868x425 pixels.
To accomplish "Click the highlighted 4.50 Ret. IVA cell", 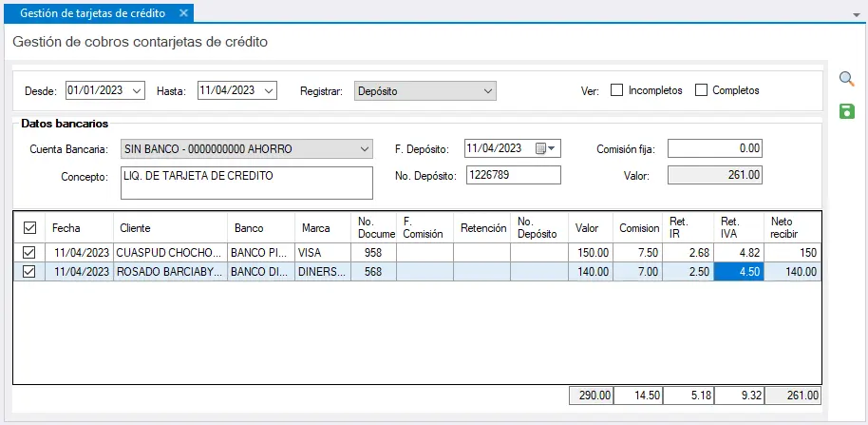I will (739, 272).
